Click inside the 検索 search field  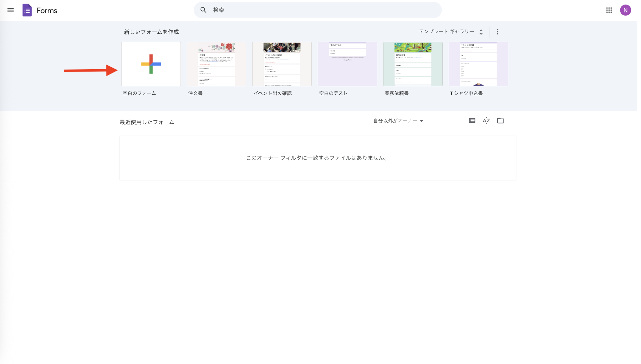pyautogui.click(x=275, y=10)
